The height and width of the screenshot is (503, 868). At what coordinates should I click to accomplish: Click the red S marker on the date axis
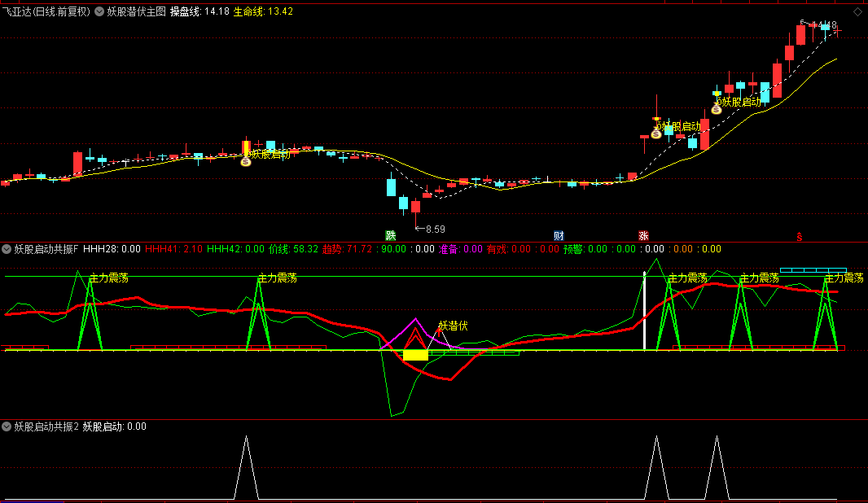(x=800, y=237)
